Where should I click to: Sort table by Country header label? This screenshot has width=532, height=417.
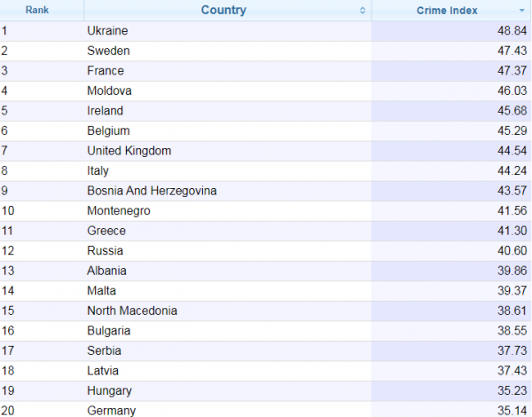223,10
